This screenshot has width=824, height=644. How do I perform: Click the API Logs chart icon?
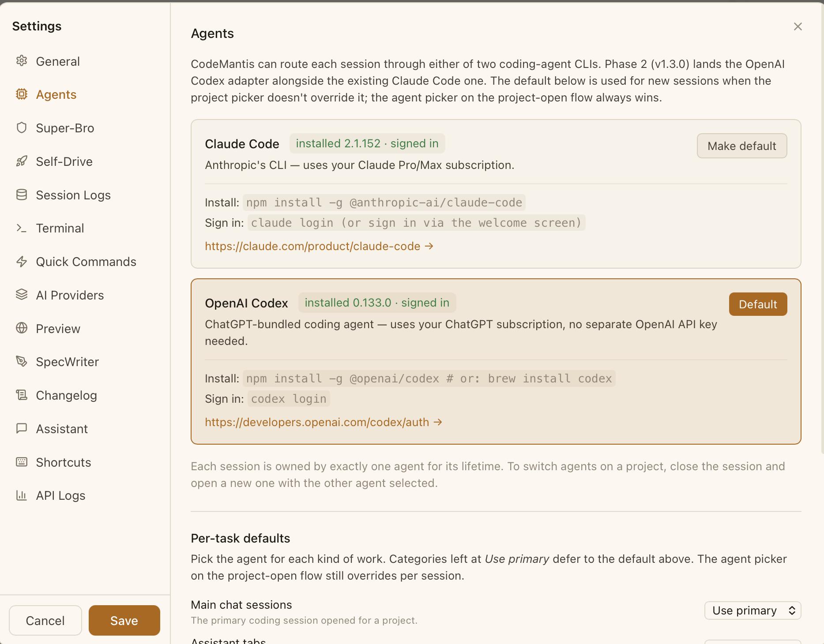click(22, 495)
